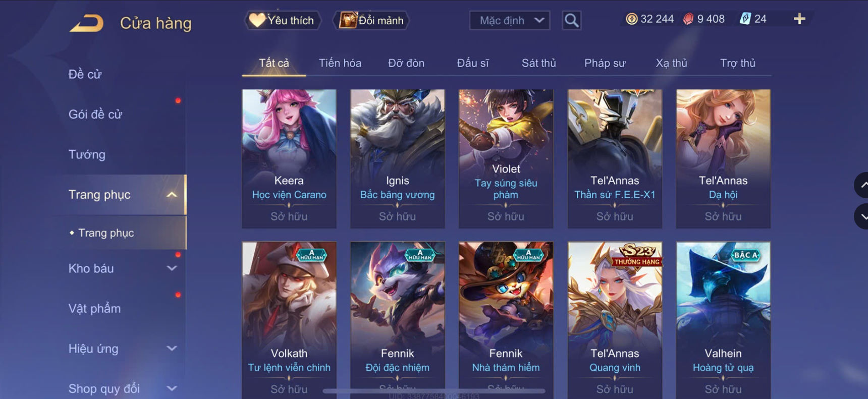Tap the gold coin balance icon

point(631,19)
